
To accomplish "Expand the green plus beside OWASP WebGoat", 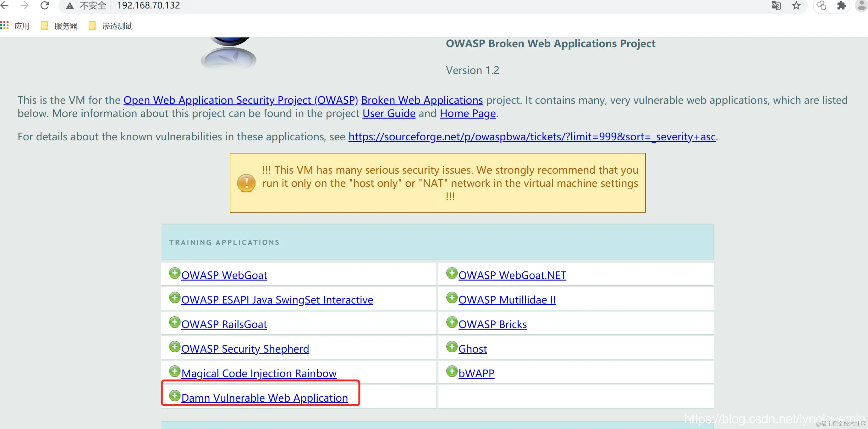I will pyautogui.click(x=174, y=273).
